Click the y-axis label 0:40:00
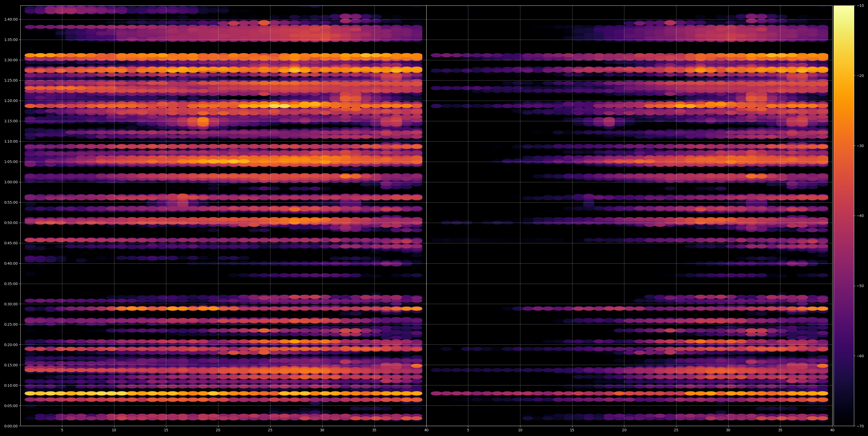This screenshot has width=868, height=436. [x=11, y=263]
